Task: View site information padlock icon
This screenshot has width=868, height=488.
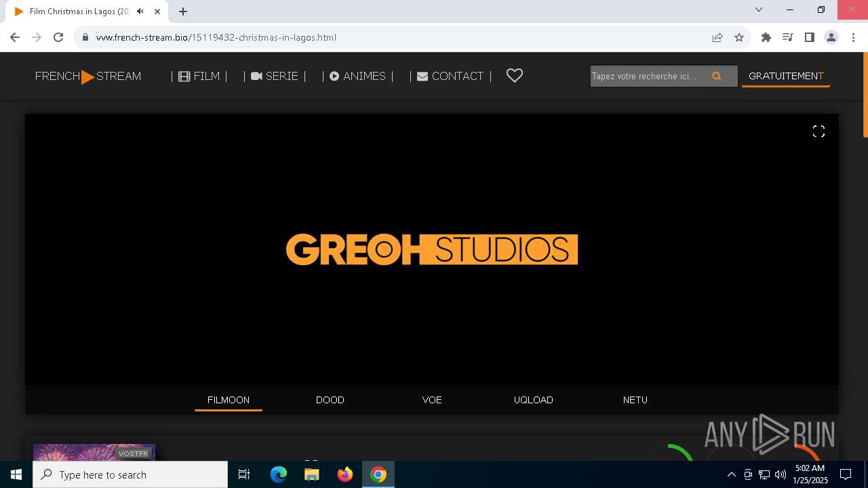Action: point(85,37)
